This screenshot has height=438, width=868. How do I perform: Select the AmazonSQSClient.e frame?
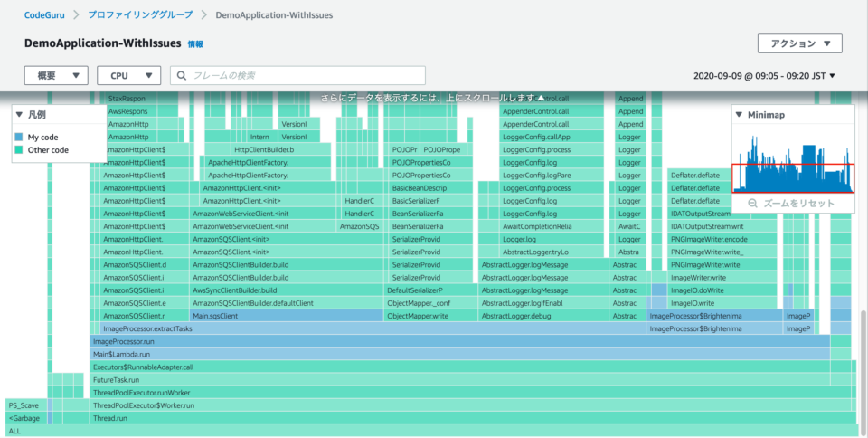145,303
